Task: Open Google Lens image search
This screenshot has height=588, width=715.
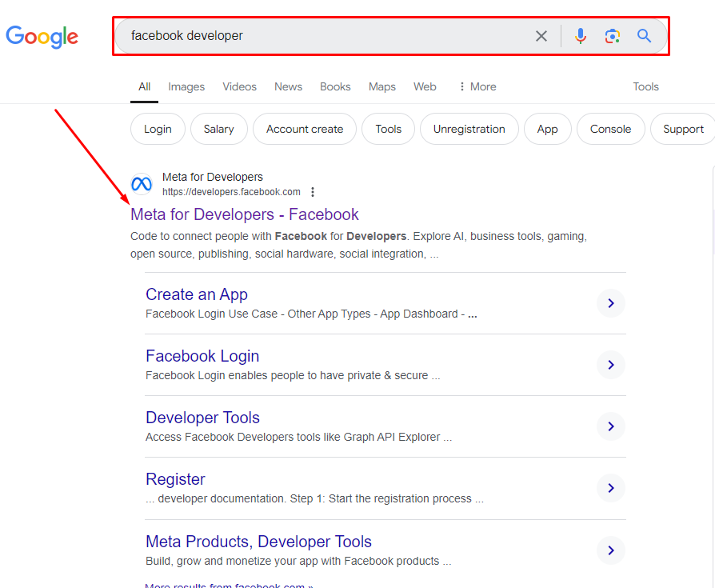Action: [612, 35]
